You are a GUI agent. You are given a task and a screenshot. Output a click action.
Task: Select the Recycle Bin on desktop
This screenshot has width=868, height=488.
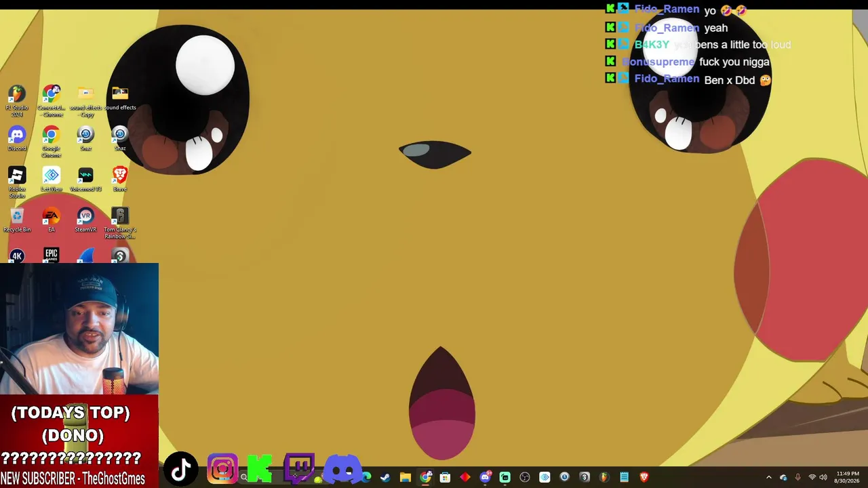pyautogui.click(x=17, y=220)
